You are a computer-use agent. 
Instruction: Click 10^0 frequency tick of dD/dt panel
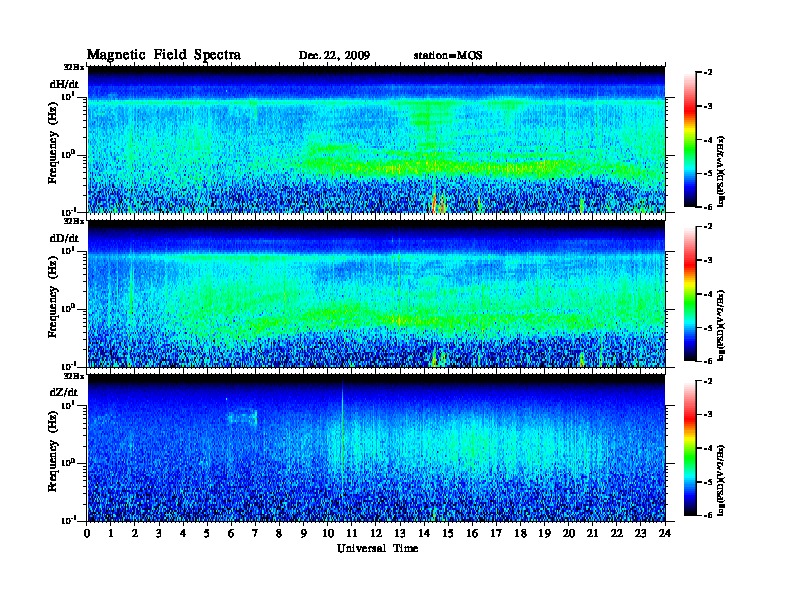pos(68,308)
